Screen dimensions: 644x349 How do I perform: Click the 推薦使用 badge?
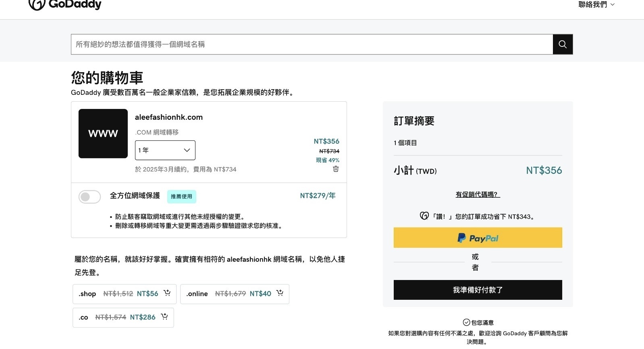[x=181, y=196]
